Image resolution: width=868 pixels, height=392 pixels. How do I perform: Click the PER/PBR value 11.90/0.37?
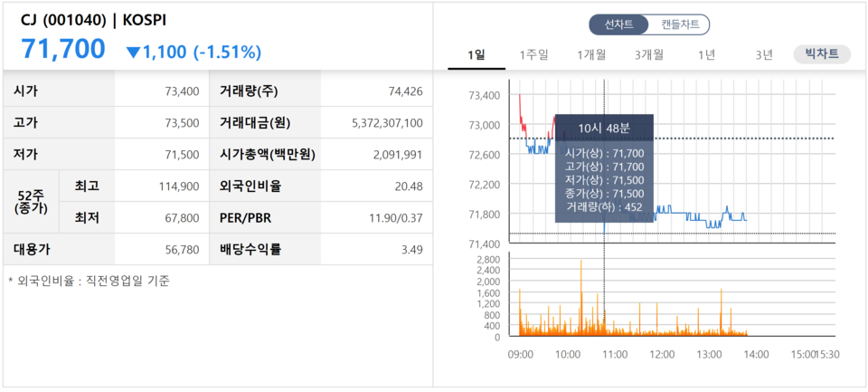point(396,218)
